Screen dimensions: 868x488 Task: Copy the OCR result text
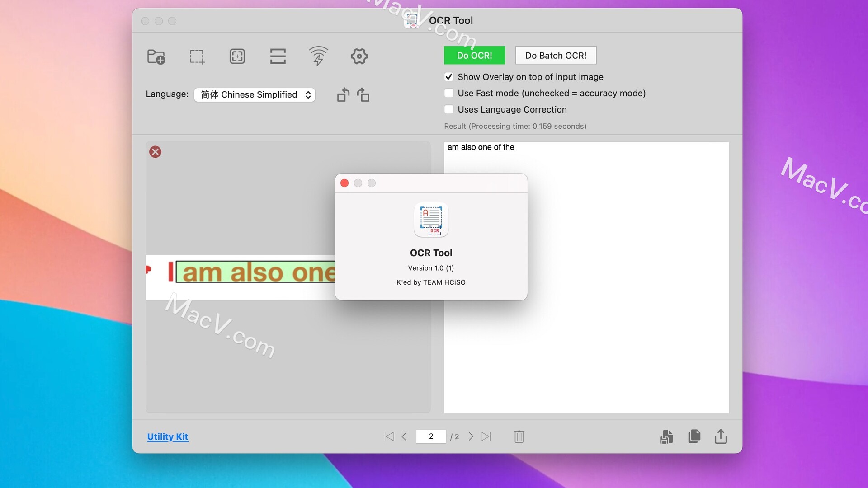pyautogui.click(x=694, y=436)
